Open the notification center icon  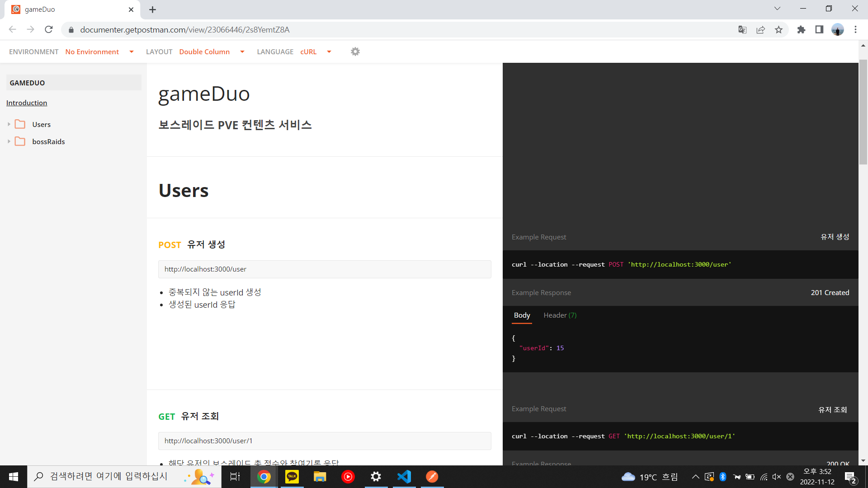(x=850, y=477)
